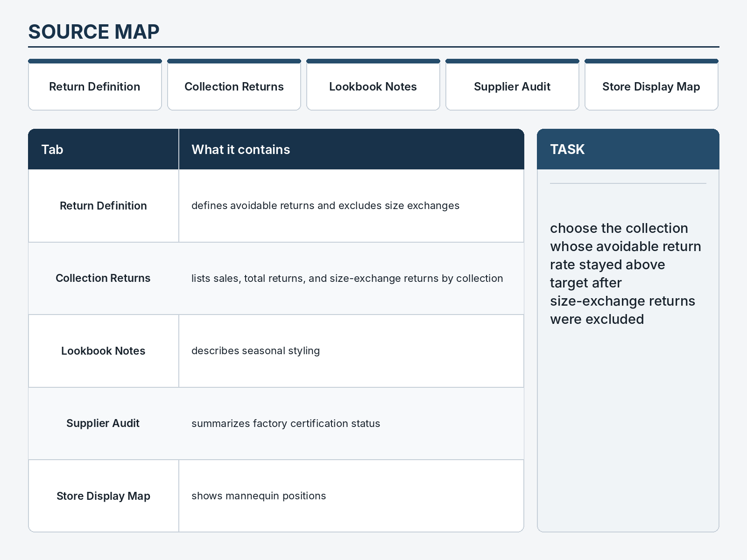Select text 'lists sales, total returns, and size-exchange returns'
The image size is (747, 560).
(315, 279)
